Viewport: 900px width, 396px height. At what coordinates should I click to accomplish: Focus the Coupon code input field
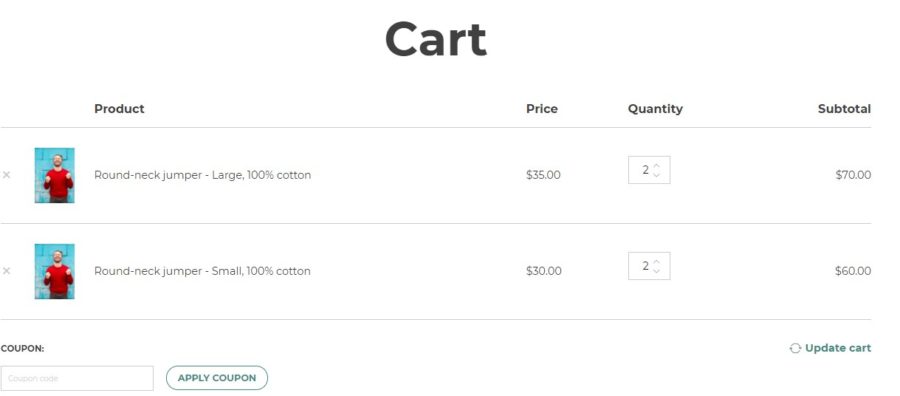[x=77, y=378]
